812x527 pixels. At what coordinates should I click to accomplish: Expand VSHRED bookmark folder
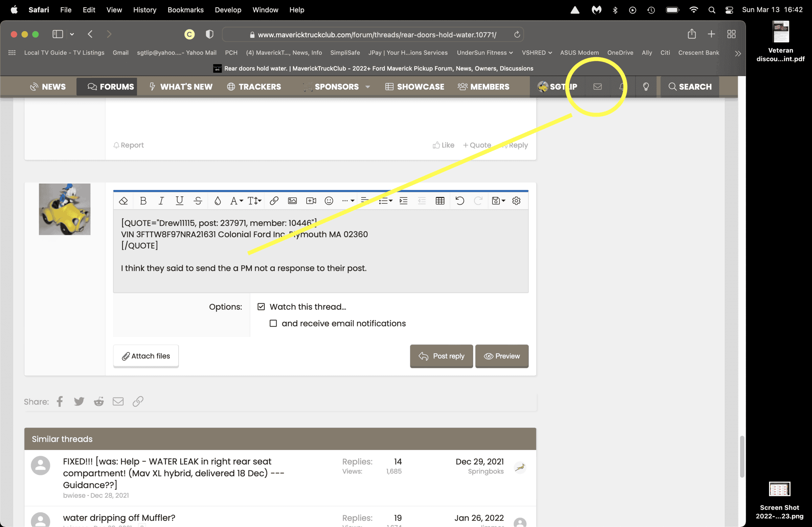pyautogui.click(x=537, y=52)
